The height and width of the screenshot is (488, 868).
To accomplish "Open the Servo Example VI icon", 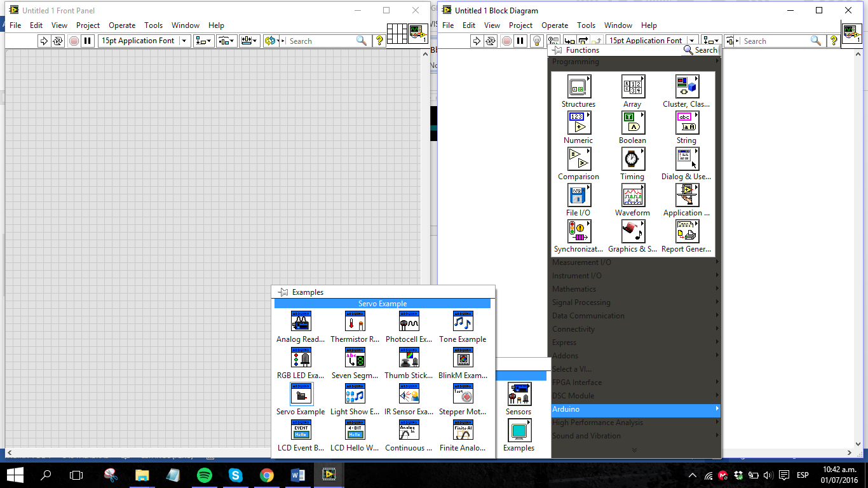I will click(x=301, y=395).
